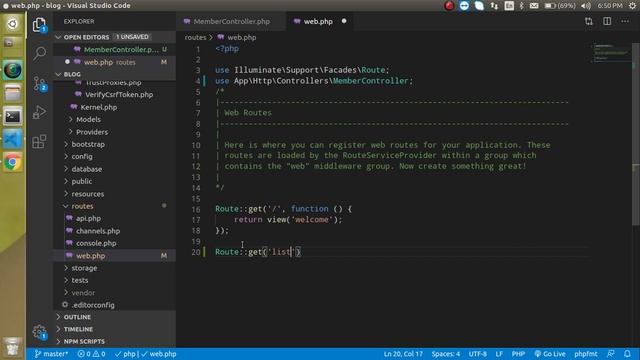This screenshot has height=360, width=640.
Task: Expand the config folder
Action: tap(82, 156)
